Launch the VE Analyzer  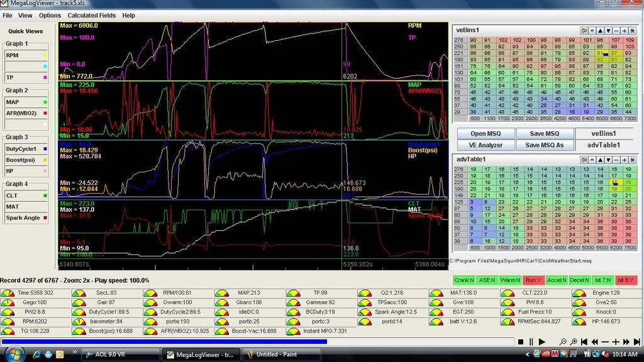486,145
